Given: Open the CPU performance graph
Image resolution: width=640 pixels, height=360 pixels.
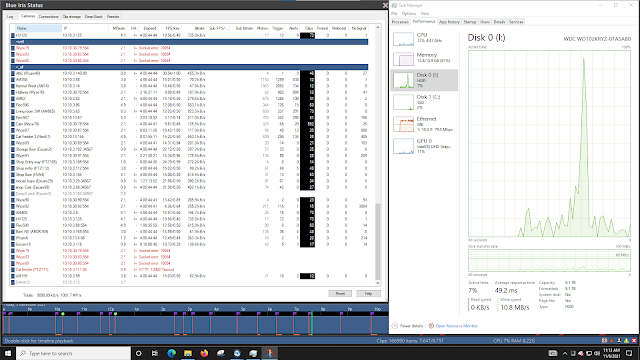Looking at the screenshot, I should click(424, 39).
